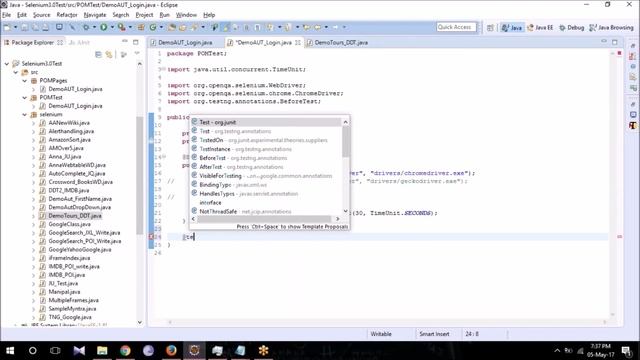Click the New Java Class green icon

tap(153, 27)
